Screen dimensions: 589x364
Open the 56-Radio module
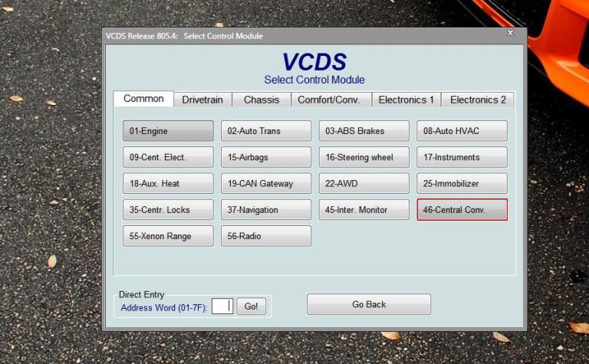[x=266, y=236]
